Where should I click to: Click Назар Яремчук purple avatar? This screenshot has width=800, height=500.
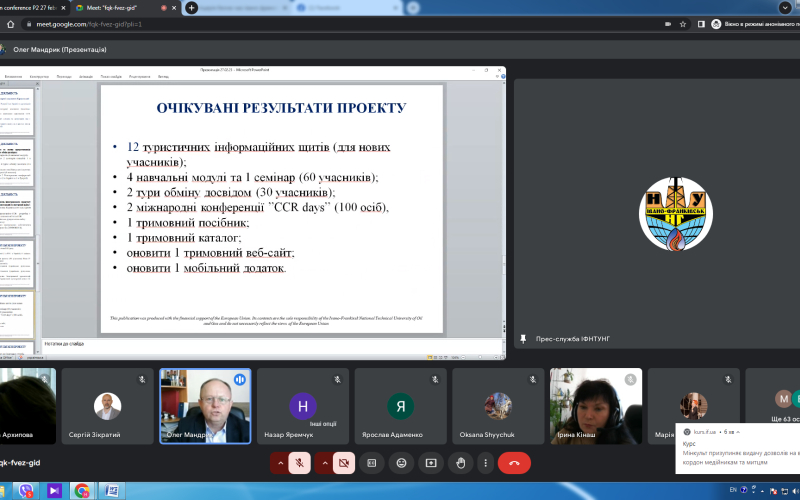[303, 406]
